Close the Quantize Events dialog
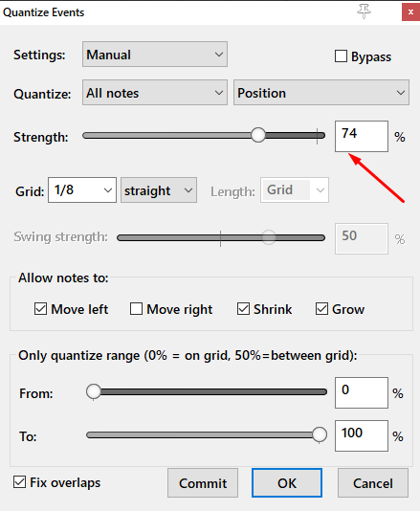The width and height of the screenshot is (420, 511). coord(410,12)
